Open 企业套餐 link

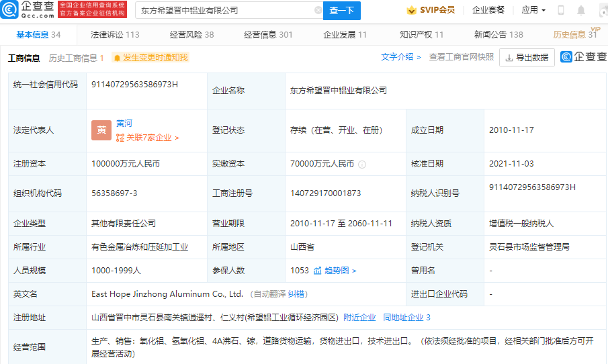click(488, 10)
